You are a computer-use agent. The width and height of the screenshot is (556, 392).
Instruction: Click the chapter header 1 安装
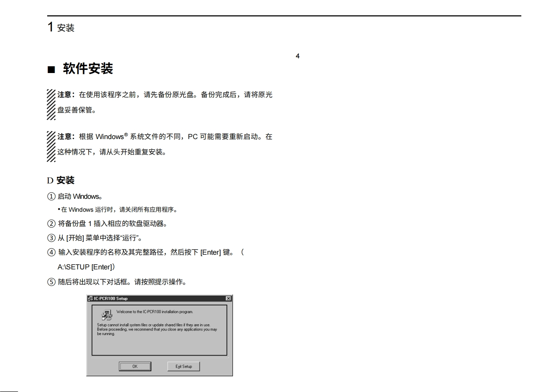point(61,27)
